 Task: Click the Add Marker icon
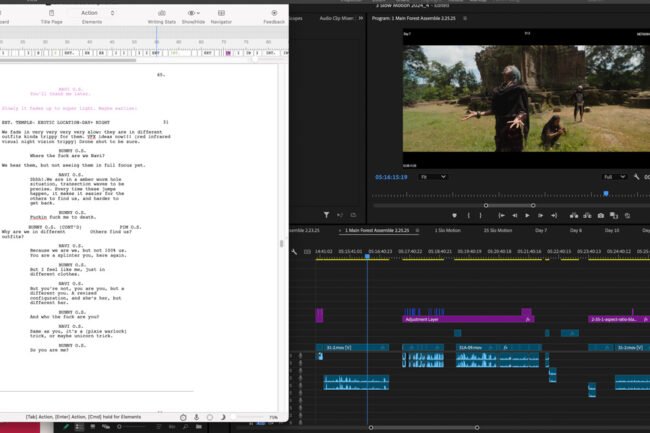[x=457, y=215]
